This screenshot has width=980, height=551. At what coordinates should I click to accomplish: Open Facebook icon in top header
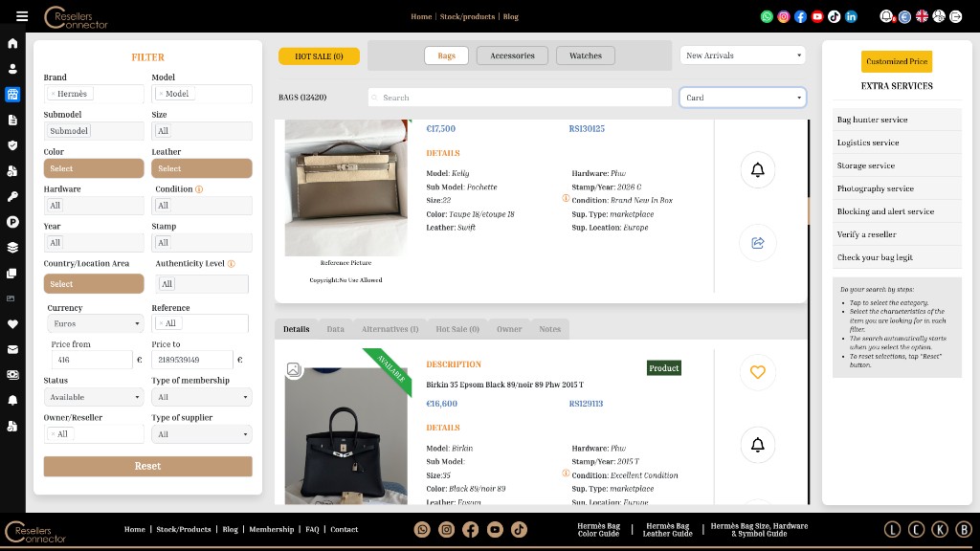(x=801, y=17)
